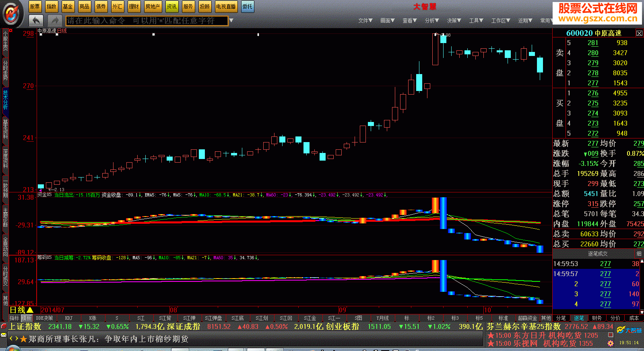Toggle the 日线 period selector
644x351 pixels.
21,310
